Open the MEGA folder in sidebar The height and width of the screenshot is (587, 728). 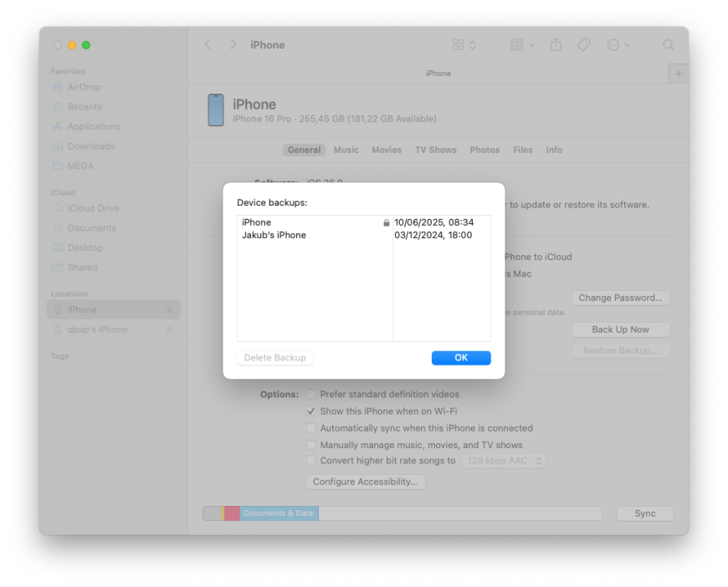click(x=74, y=166)
